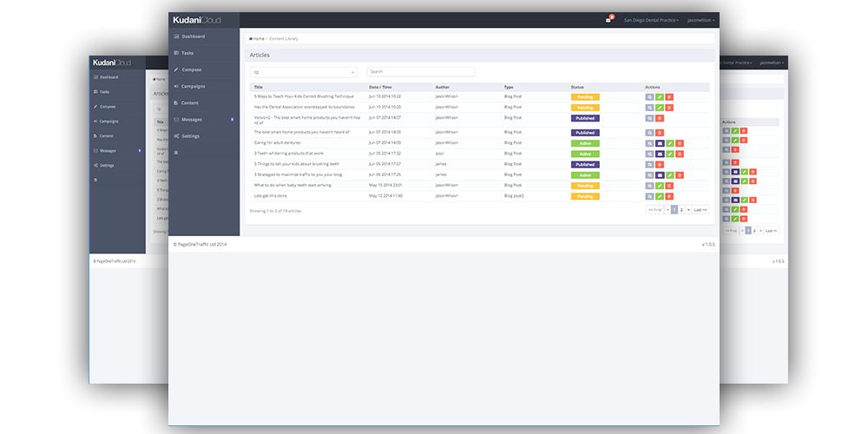Open the page-size dropdown showing 10
This screenshot has width=868, height=434.
(x=303, y=73)
